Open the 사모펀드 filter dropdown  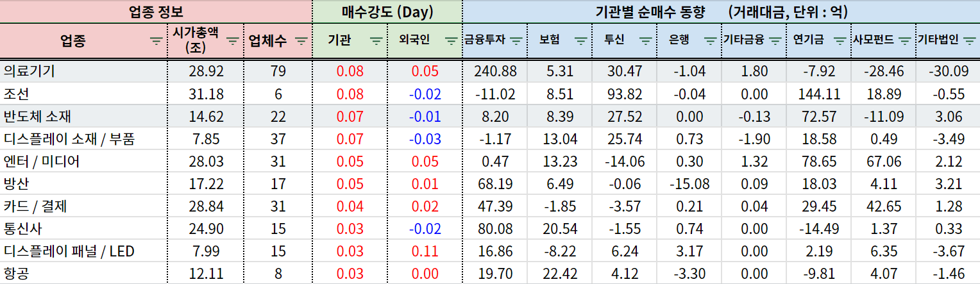904,40
